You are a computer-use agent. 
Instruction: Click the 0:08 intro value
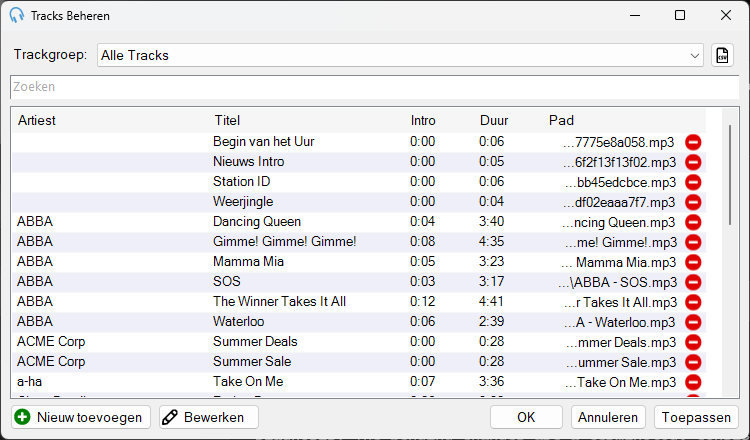point(422,242)
